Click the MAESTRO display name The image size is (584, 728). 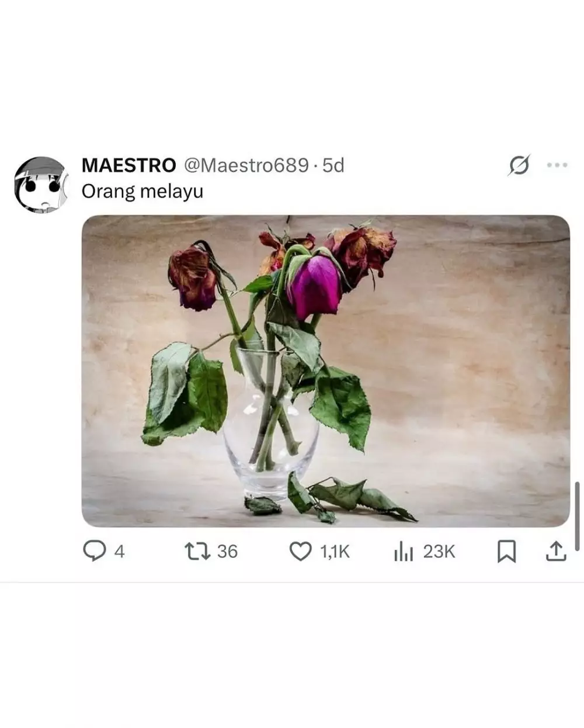(x=128, y=165)
